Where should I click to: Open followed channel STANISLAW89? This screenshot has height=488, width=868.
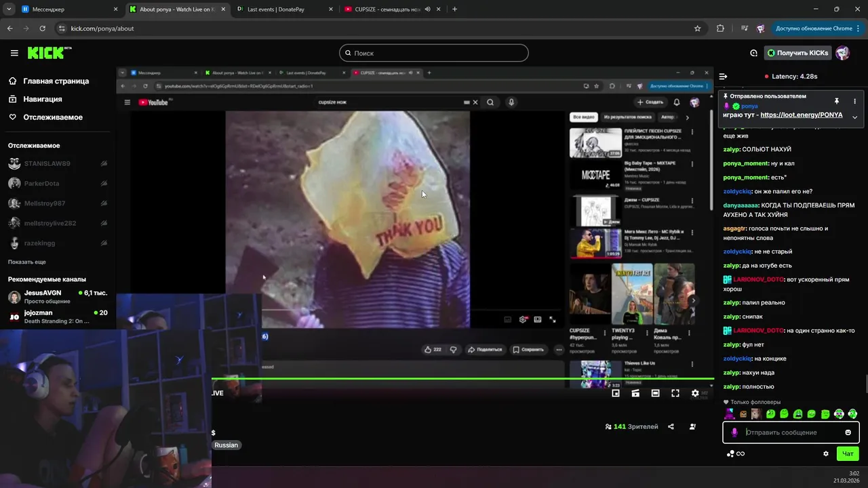click(x=58, y=163)
